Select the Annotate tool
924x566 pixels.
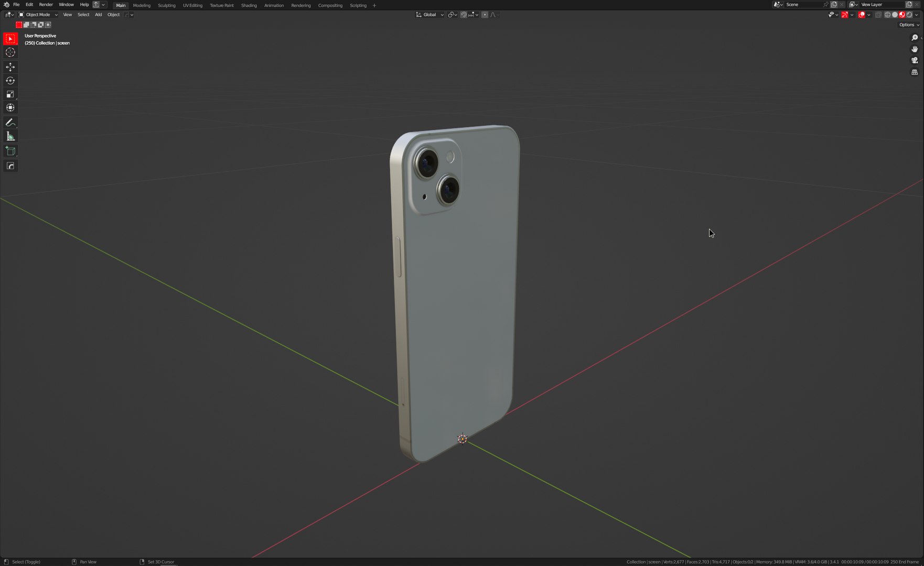click(10, 123)
